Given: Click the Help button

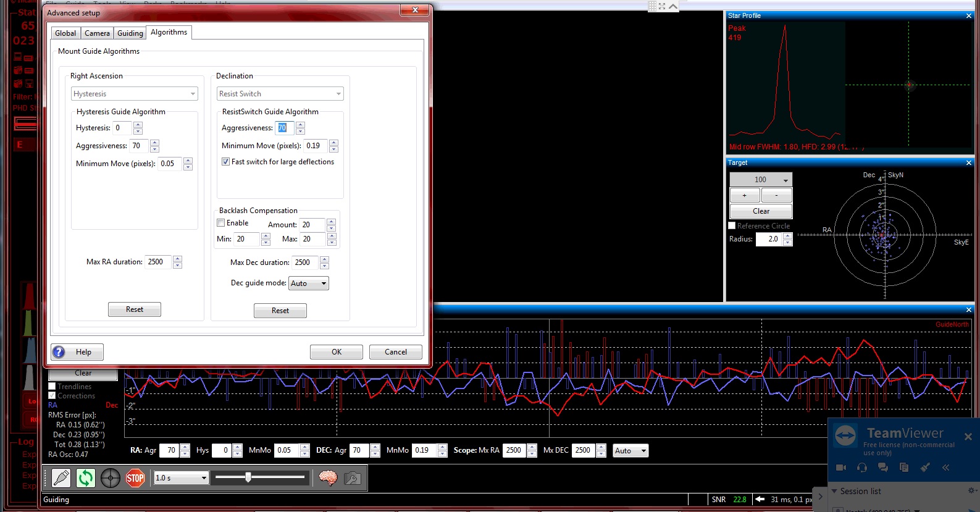Looking at the screenshot, I should [77, 352].
